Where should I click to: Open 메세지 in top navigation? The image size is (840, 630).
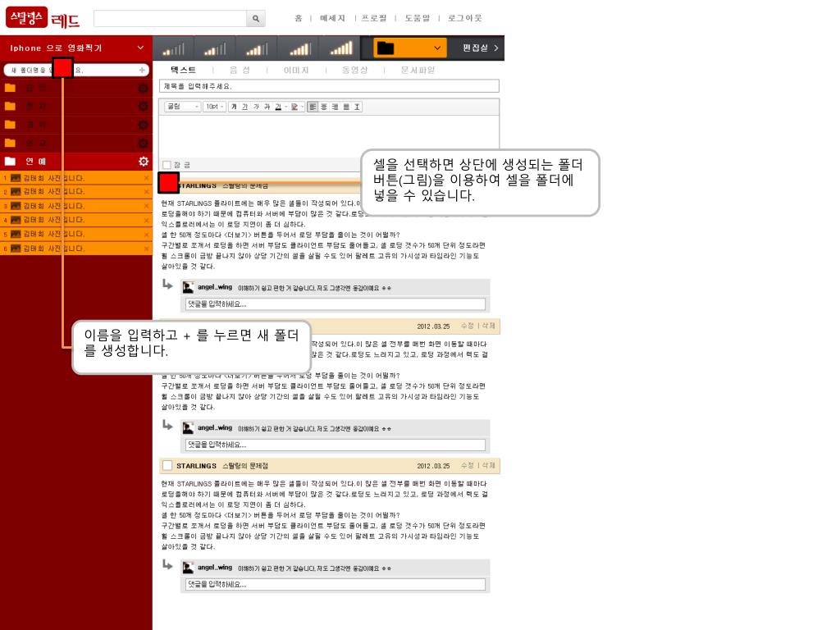click(332, 18)
